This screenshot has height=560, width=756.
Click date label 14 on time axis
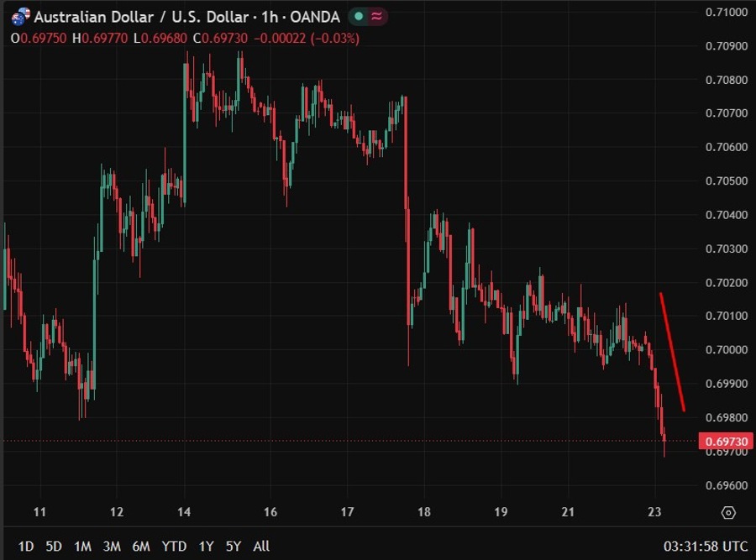click(184, 512)
